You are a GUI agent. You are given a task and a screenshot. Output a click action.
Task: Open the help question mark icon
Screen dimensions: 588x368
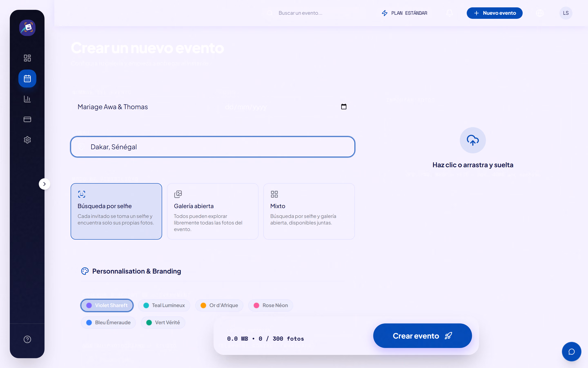click(27, 339)
